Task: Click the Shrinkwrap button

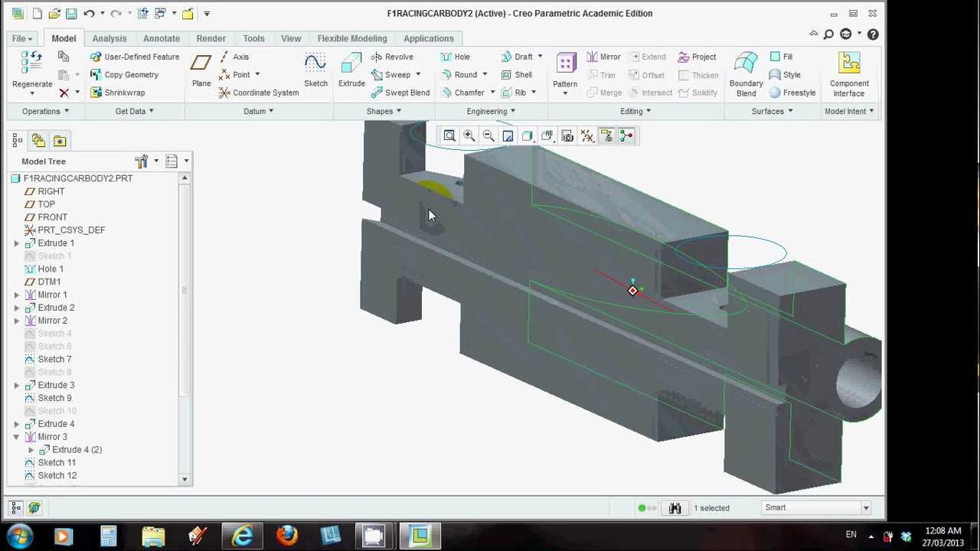Action: [x=117, y=93]
